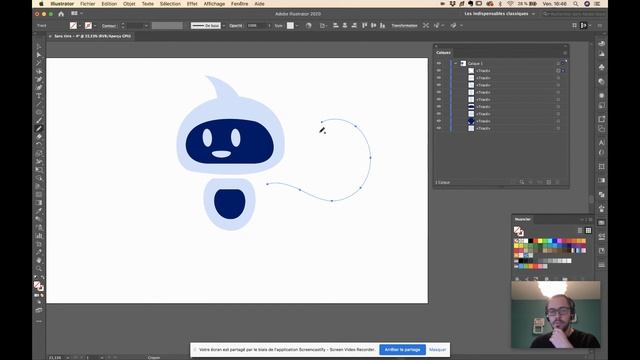This screenshot has width=640, height=360.
Task: Select the Selection (black arrow) tool
Action: pyautogui.click(x=39, y=47)
